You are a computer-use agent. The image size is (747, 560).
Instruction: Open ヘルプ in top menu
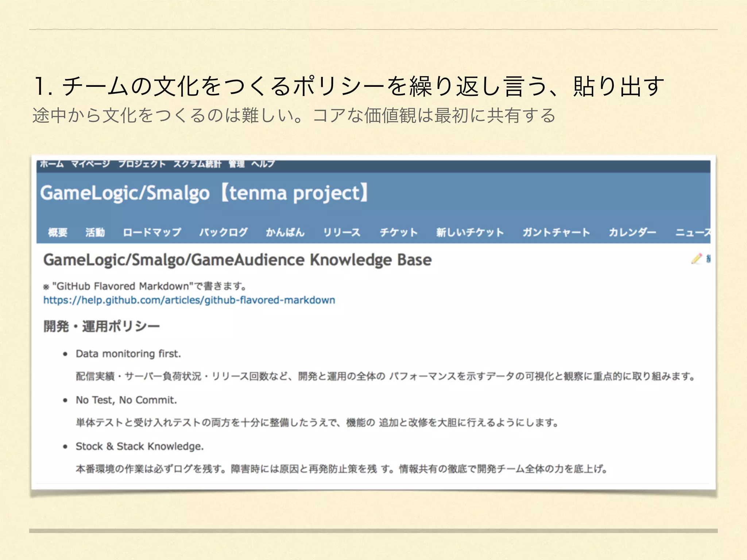click(263, 164)
